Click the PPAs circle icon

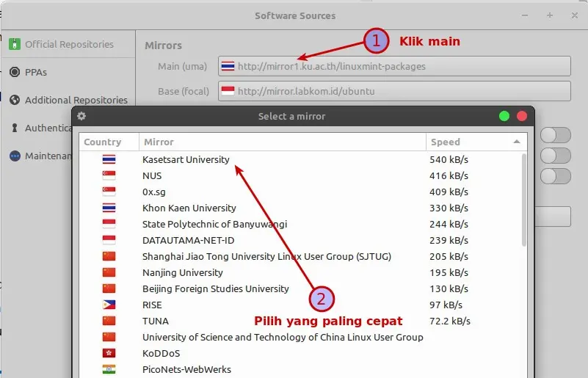pyautogui.click(x=15, y=72)
